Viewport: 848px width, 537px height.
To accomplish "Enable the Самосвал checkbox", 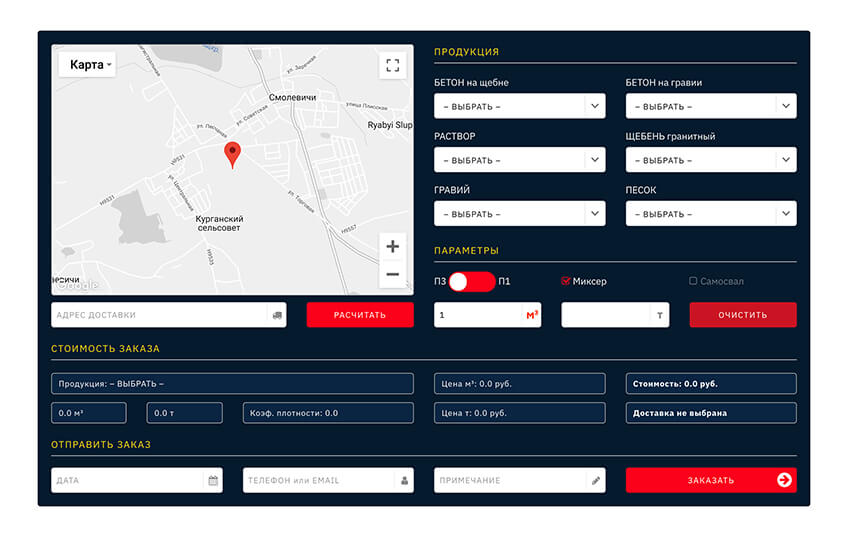I will click(x=693, y=281).
